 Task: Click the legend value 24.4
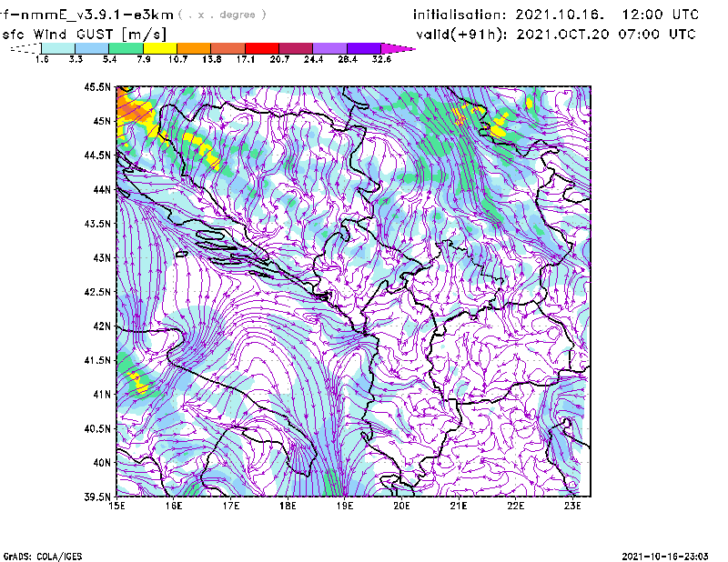(313, 59)
